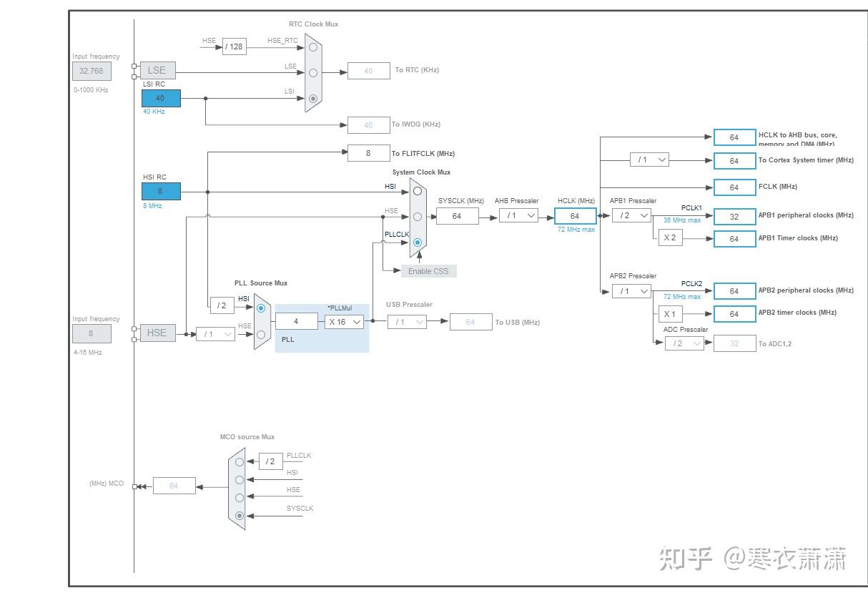Open the APB1 Prescaler dropdown
Screen dimensions: 868x593
click(630, 215)
